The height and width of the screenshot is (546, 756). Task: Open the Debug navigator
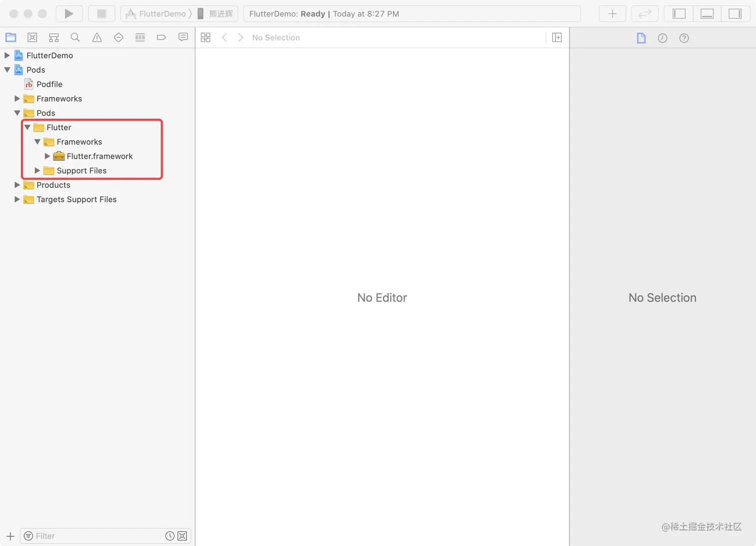pos(140,38)
